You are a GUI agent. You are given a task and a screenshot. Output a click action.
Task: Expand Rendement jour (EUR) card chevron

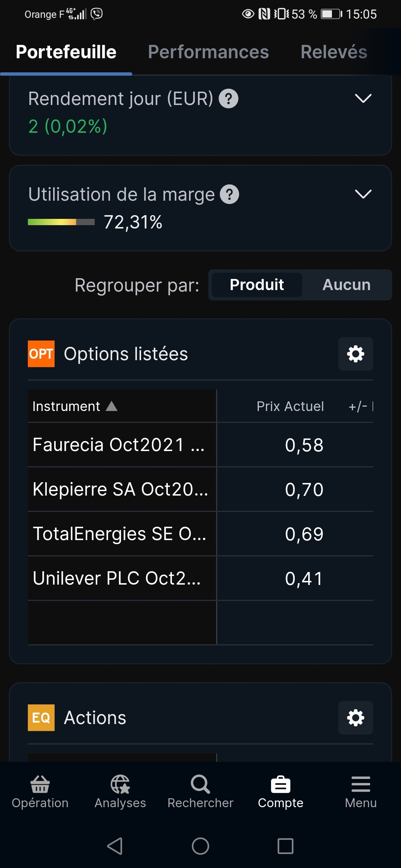tap(363, 99)
